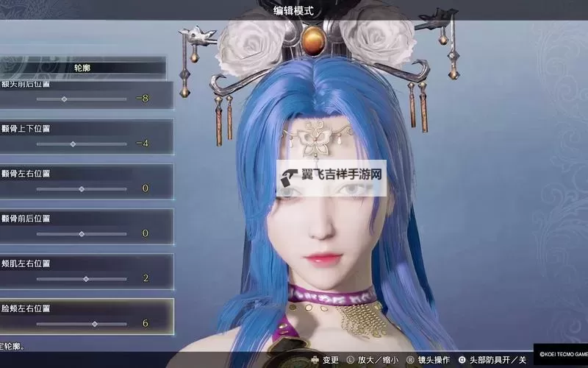The width and height of the screenshot is (588, 368).
Task: Click the -8 value of forehead slider
Action: [143, 99]
